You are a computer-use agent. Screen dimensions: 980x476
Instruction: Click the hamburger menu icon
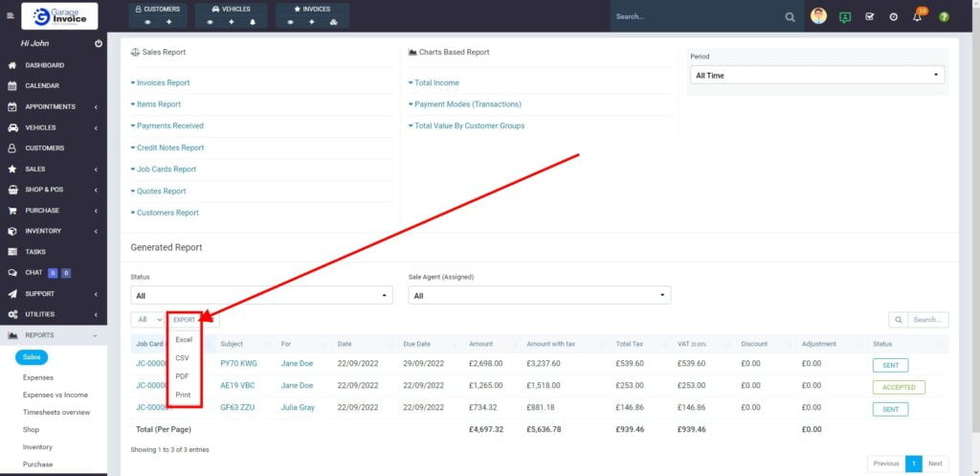(x=11, y=16)
